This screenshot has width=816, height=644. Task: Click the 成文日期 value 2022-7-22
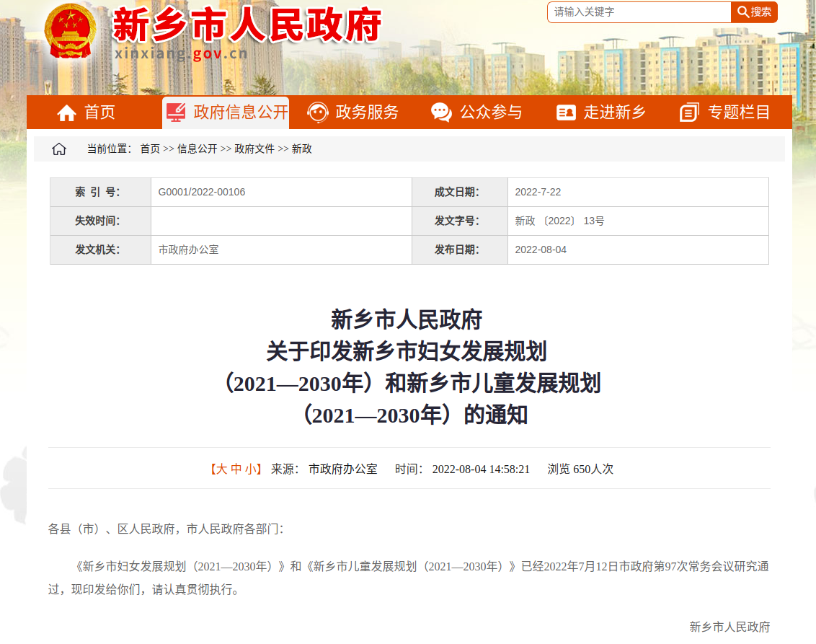click(538, 192)
